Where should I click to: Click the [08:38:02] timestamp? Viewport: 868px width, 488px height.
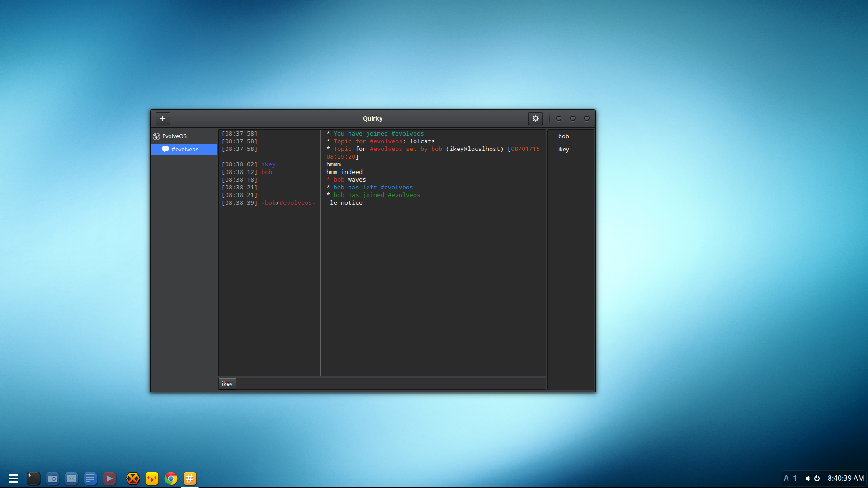tap(240, 164)
